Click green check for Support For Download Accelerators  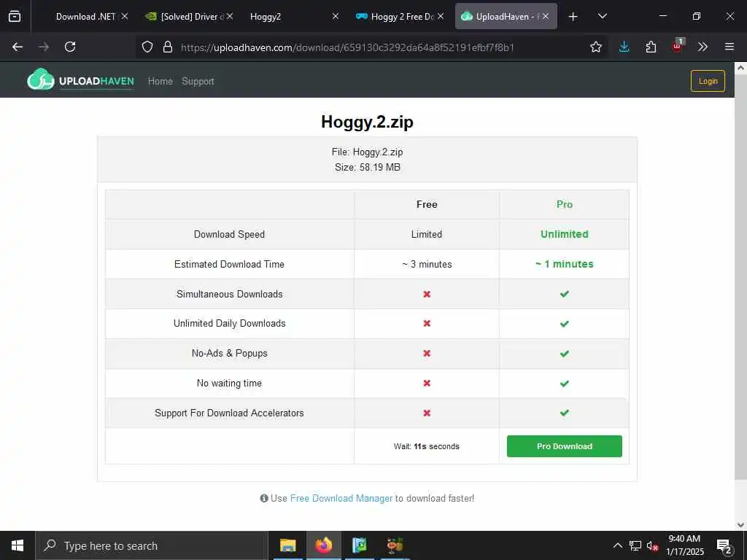(565, 413)
